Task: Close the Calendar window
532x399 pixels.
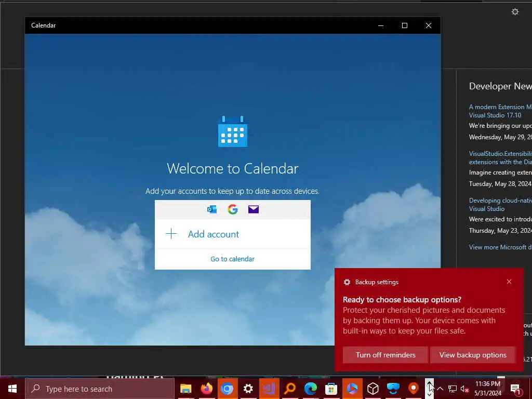Action: [429, 25]
